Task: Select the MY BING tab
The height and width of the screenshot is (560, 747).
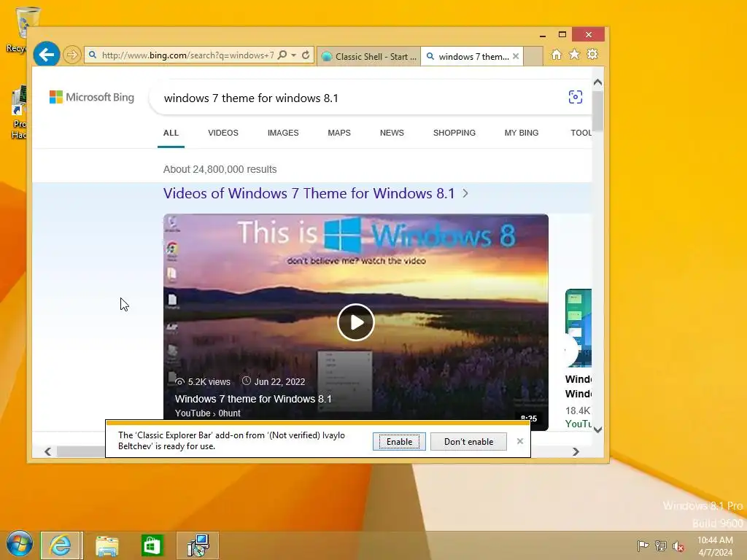Action: click(x=521, y=133)
